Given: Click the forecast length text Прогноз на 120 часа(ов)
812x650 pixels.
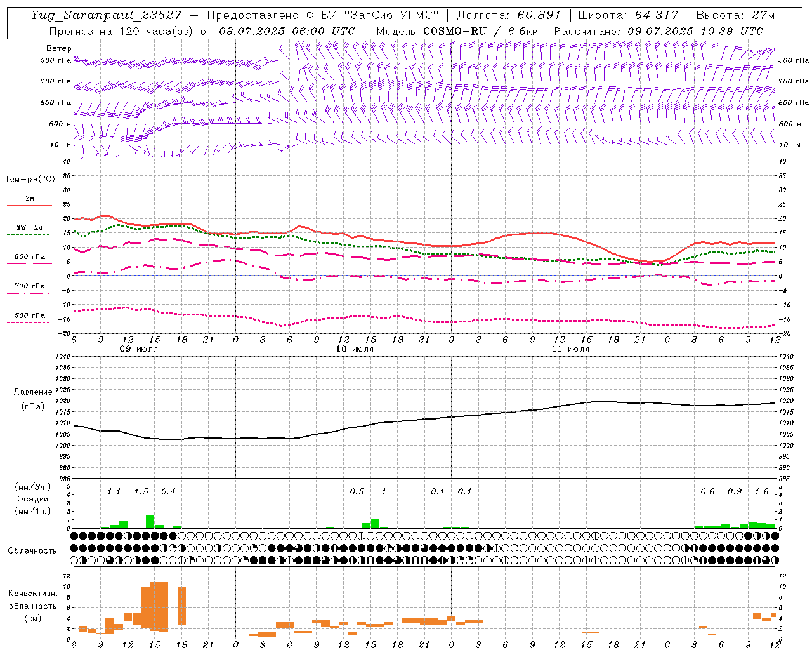Looking at the screenshot, I should click(x=121, y=31).
